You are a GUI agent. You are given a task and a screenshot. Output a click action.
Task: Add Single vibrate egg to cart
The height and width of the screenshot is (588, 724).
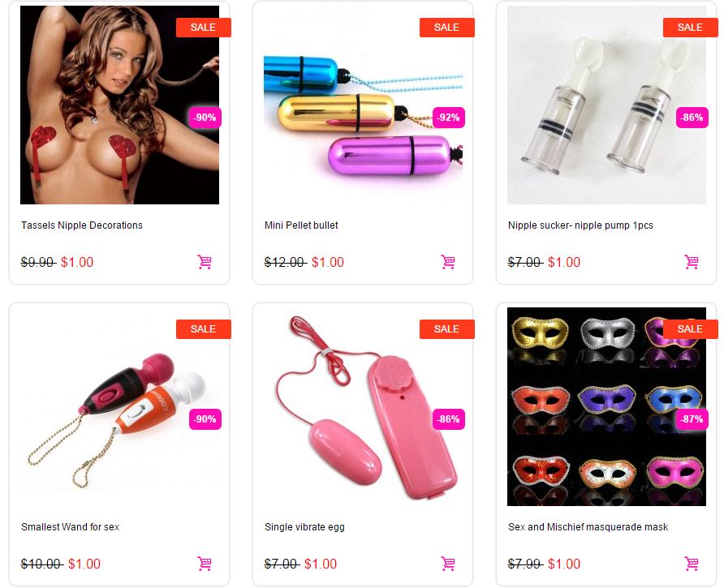(448, 564)
